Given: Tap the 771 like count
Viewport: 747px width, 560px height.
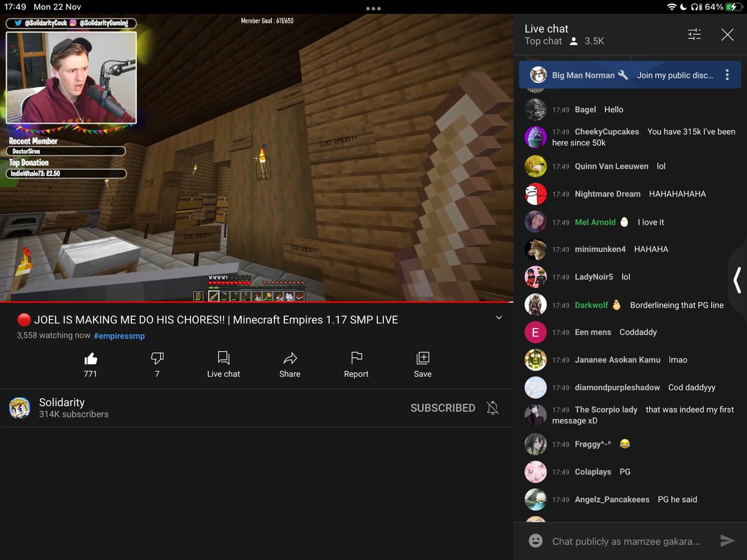Looking at the screenshot, I should coord(91,374).
